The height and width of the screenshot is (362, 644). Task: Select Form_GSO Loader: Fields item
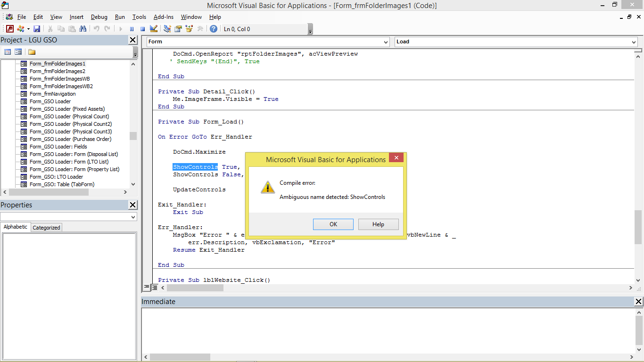click(x=58, y=147)
